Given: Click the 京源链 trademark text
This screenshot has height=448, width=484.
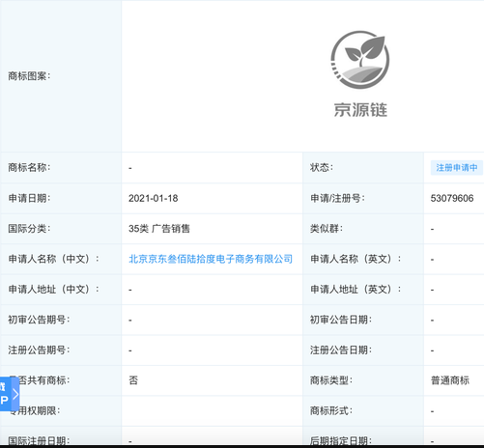Looking at the screenshot, I should pyautogui.click(x=360, y=110).
